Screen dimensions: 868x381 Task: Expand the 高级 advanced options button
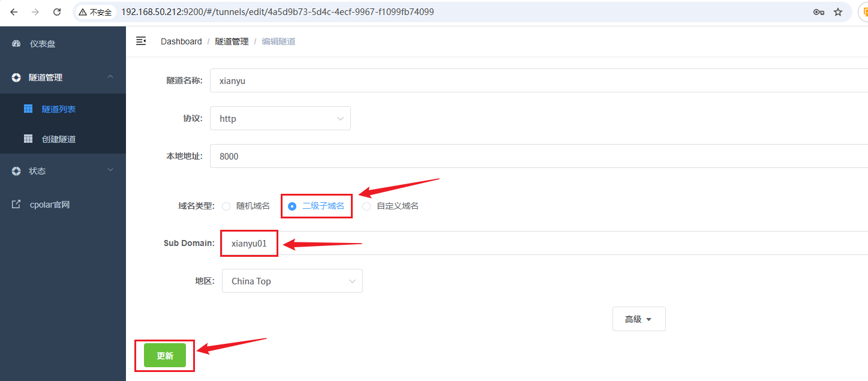point(639,319)
